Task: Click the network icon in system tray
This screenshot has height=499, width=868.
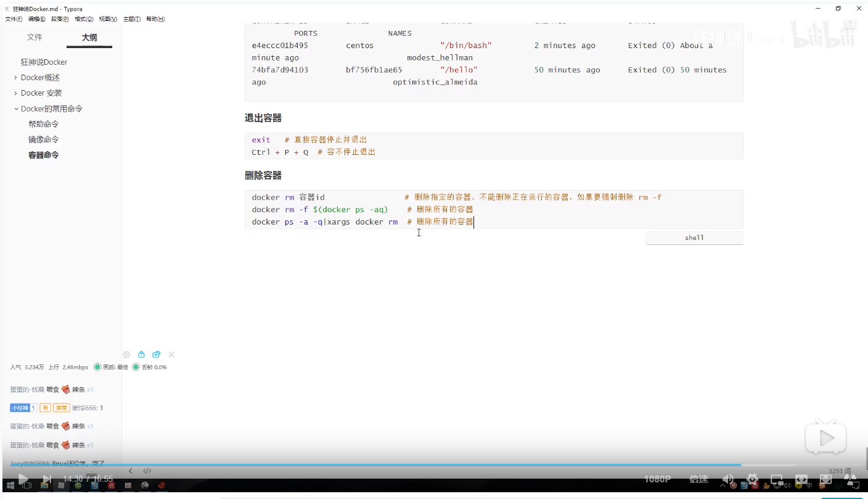Action: [x=777, y=485]
